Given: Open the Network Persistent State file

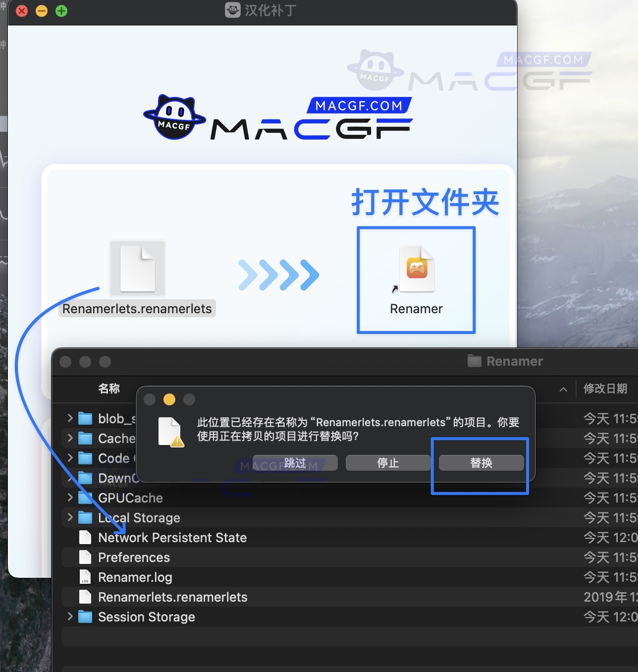Looking at the screenshot, I should pos(85,537).
